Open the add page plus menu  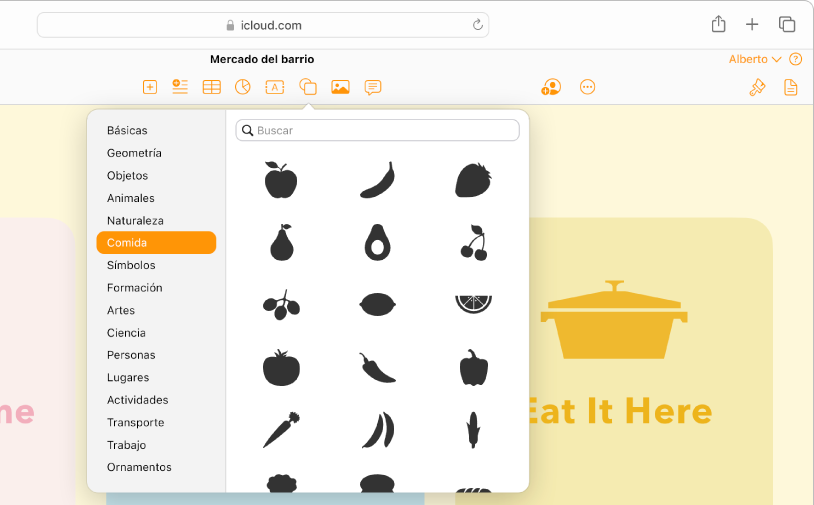pos(150,87)
